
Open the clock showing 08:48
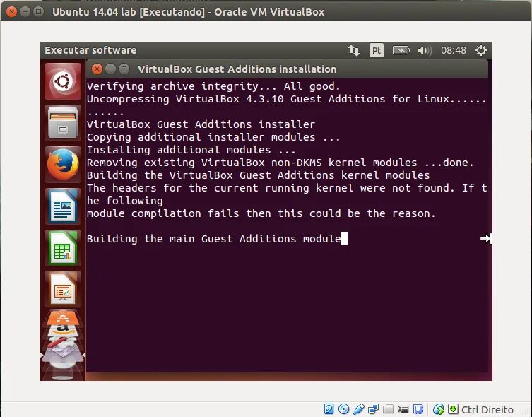[454, 51]
